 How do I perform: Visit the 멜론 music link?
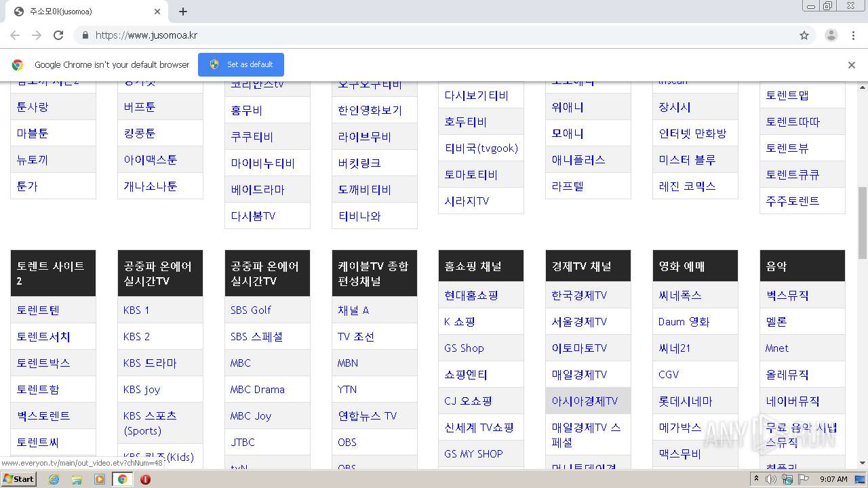click(x=777, y=321)
